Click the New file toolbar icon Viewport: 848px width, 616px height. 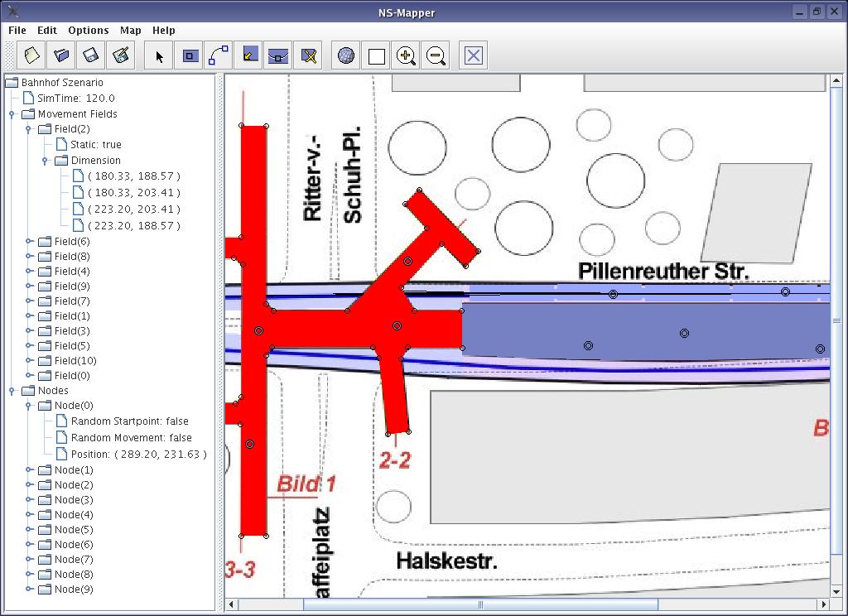click(x=31, y=55)
